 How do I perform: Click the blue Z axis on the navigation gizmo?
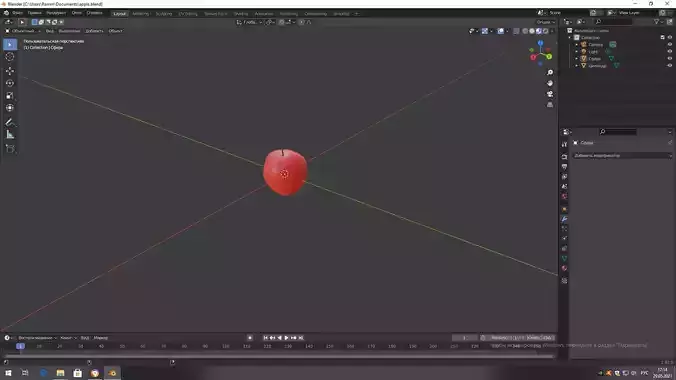point(540,43)
